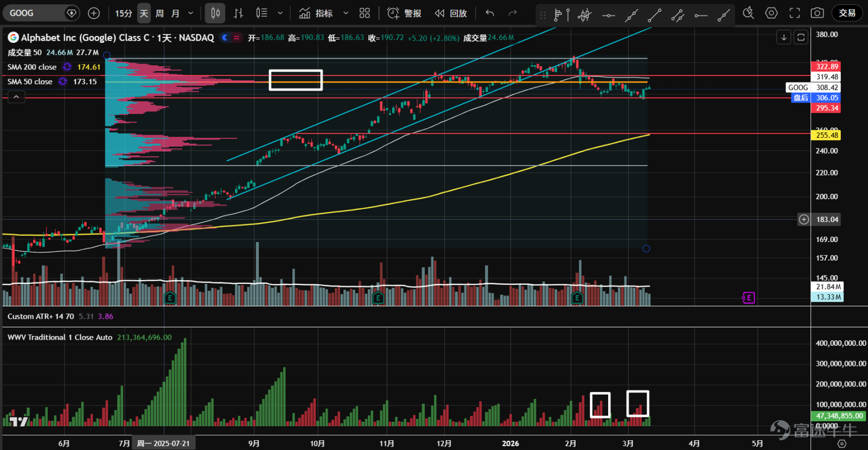
Task: Switch to the 15分 timeframe
Action: (124, 13)
